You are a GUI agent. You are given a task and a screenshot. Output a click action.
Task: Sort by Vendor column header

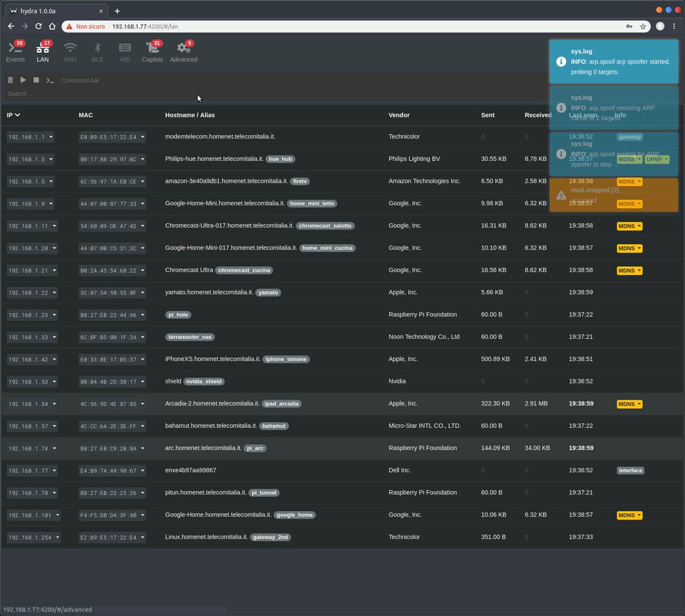pos(399,115)
